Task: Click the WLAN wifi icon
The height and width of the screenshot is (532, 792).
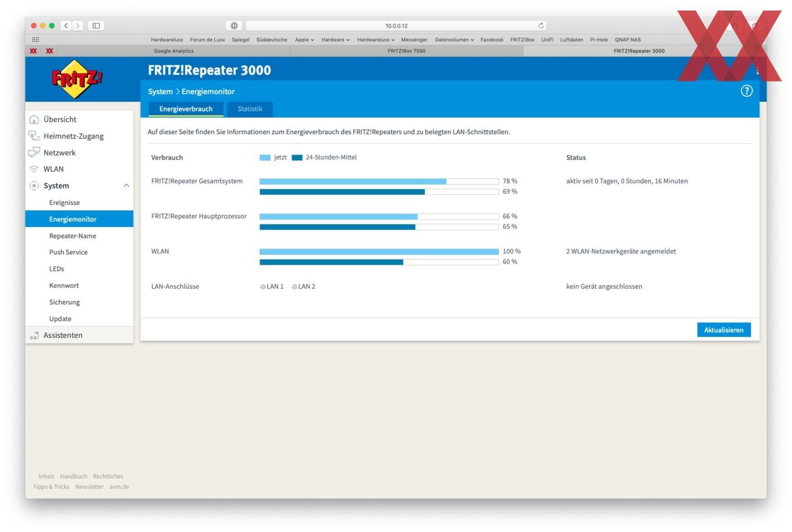Action: coord(34,169)
